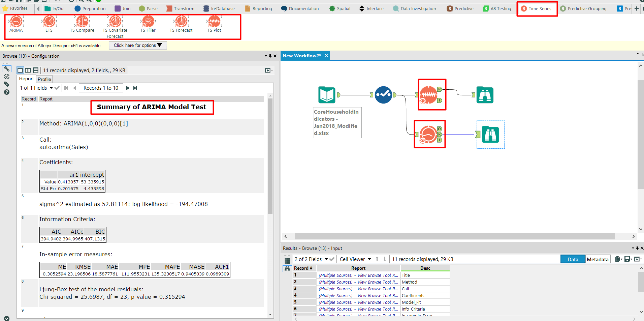Open the Favorites tool category
Image resolution: width=644 pixels, height=321 pixels.
(x=15, y=8)
